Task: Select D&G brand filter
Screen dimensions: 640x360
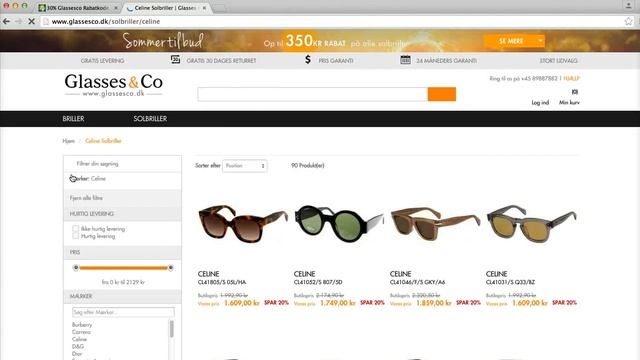Action: [x=78, y=346]
